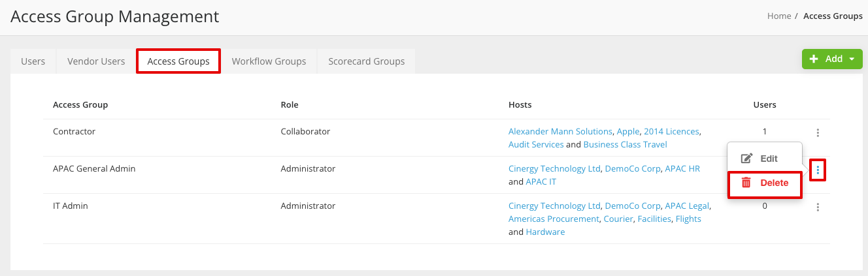Image resolution: width=868 pixels, height=276 pixels.
Task: Open the Alexander Mann Solutions host link
Action: coord(560,131)
